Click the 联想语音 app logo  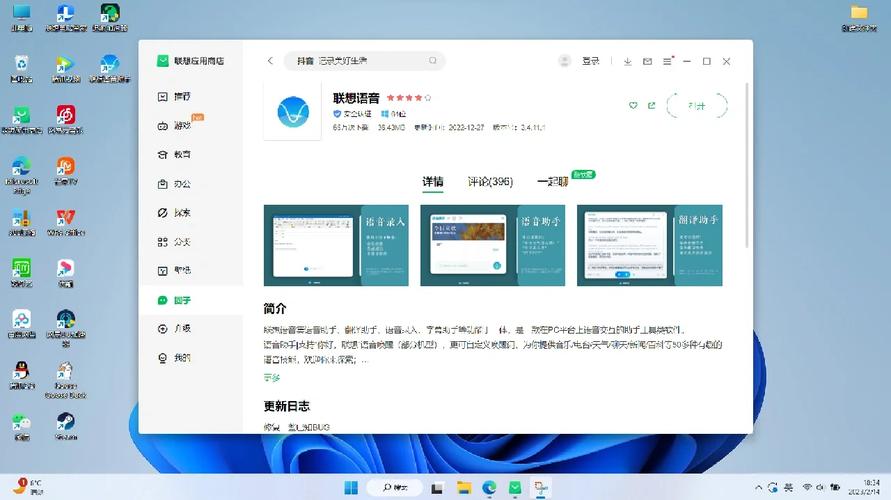coord(293,111)
